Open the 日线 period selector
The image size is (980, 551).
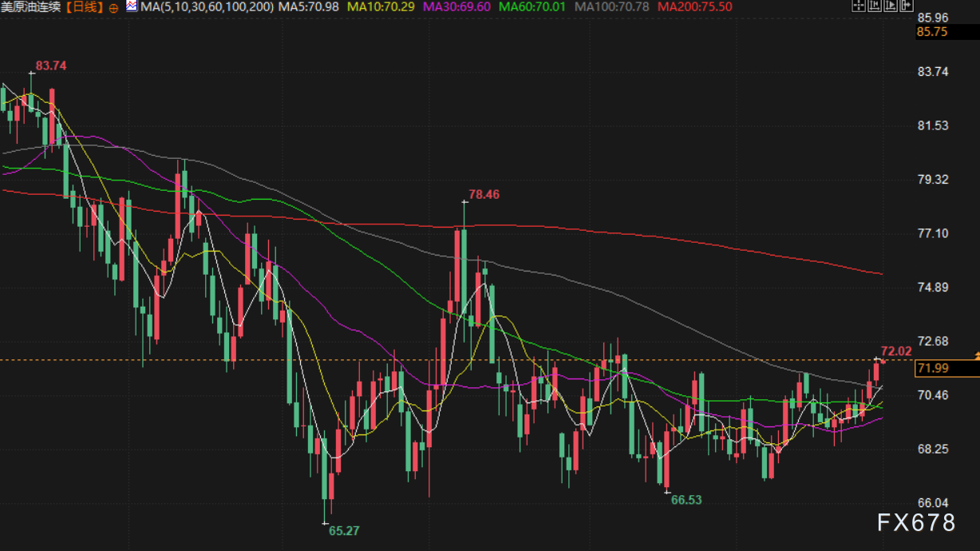point(85,7)
